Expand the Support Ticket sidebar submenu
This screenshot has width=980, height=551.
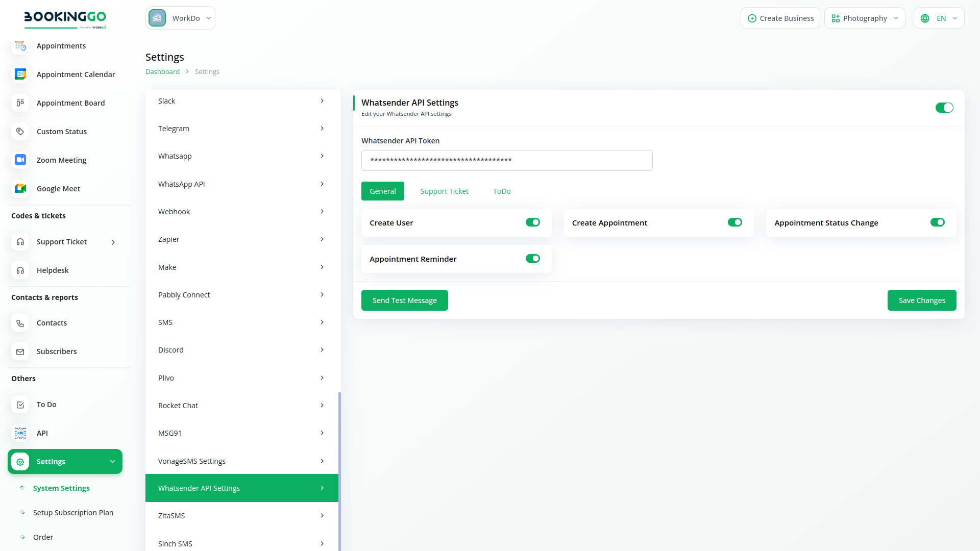tap(113, 242)
